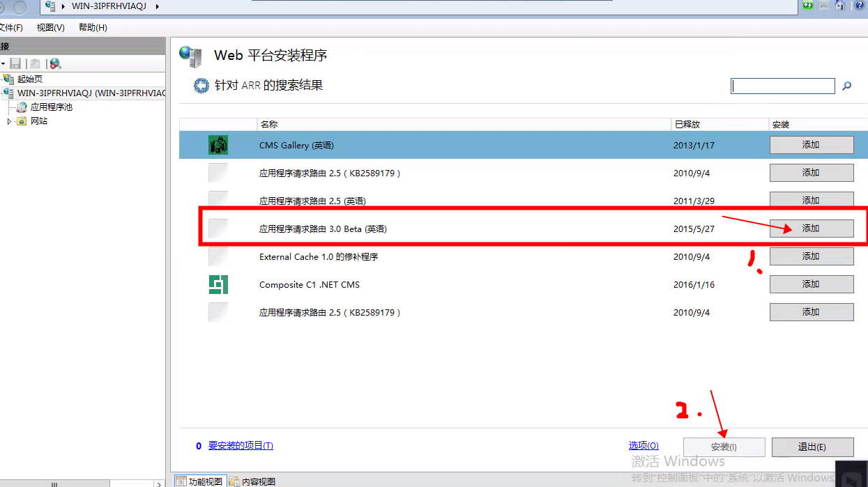Screen dimensions: 868x487
Task: Click inside the search input field
Action: [781, 86]
